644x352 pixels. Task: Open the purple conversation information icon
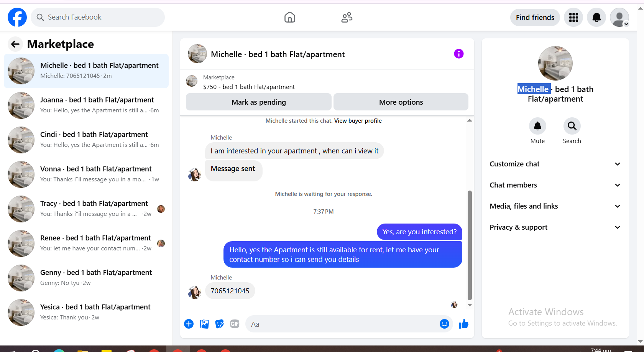pyautogui.click(x=459, y=54)
